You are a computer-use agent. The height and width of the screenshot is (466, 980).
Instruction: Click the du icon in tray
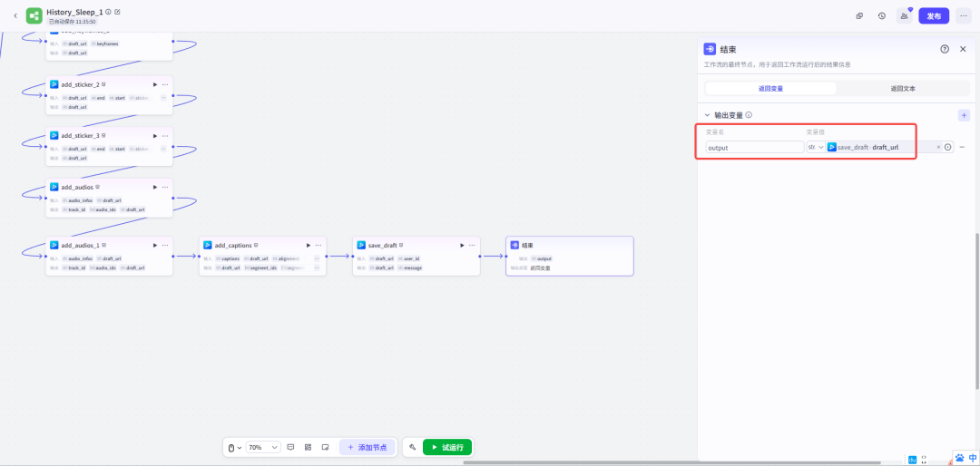[913, 461]
